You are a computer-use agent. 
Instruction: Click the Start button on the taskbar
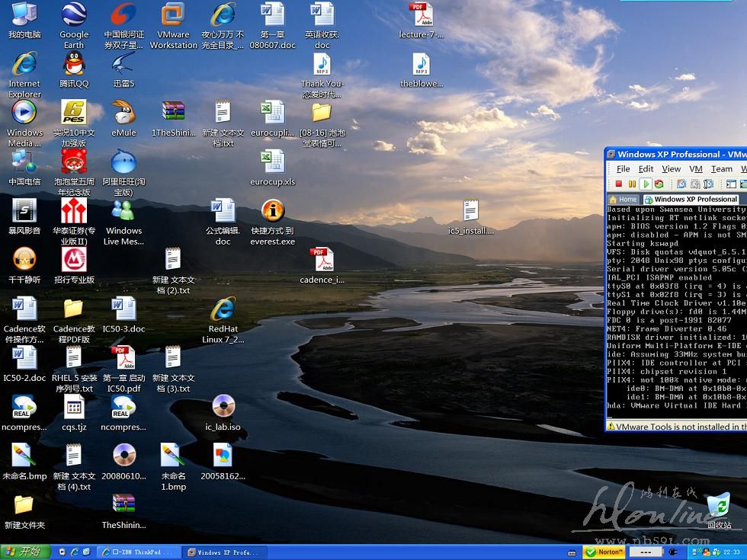(24, 552)
